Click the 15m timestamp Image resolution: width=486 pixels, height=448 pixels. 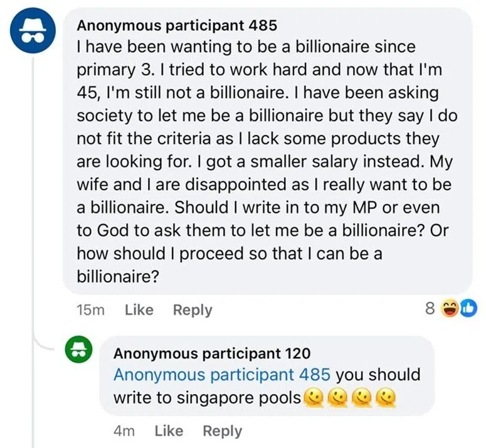(90, 310)
